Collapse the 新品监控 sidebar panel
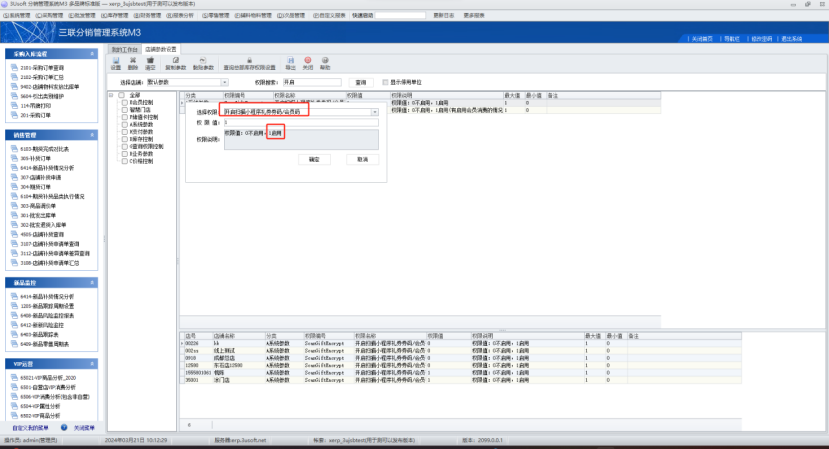This screenshot has width=829, height=449. coord(92,283)
